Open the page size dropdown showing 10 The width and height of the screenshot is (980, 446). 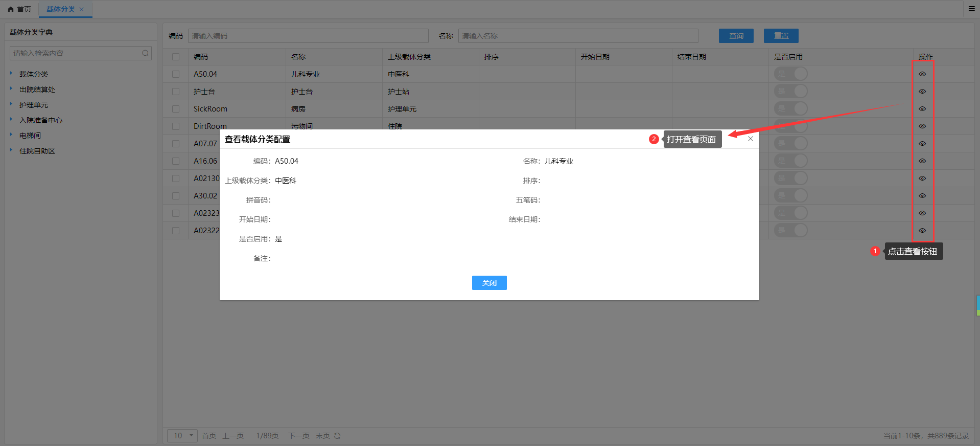tap(182, 436)
